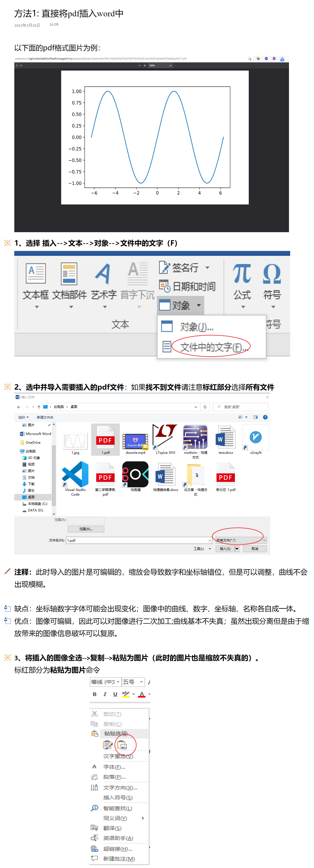This screenshot has height=868, width=314.
Task: Click the 符号 (Symbol) omega icon
Action: pyautogui.click(x=272, y=273)
